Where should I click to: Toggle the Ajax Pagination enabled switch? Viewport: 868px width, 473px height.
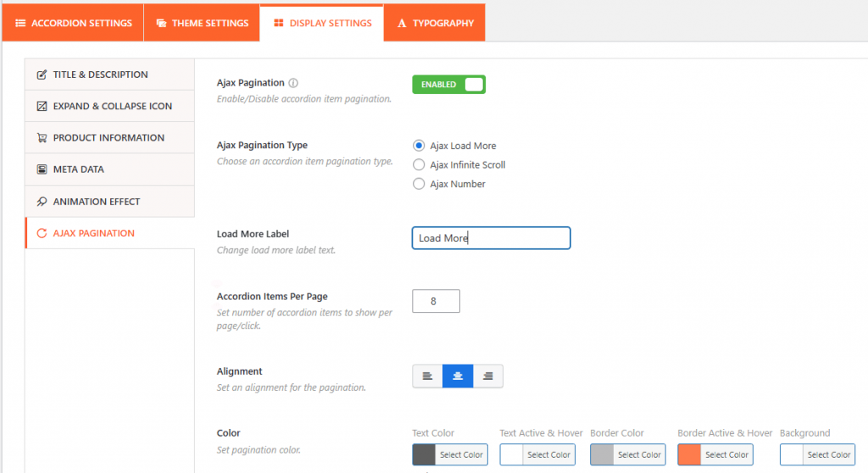448,85
